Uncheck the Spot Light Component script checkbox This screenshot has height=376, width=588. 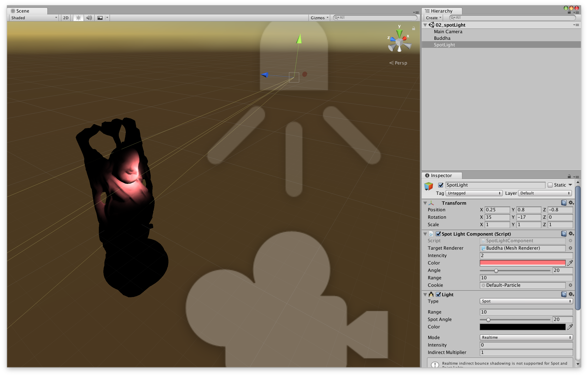click(438, 234)
